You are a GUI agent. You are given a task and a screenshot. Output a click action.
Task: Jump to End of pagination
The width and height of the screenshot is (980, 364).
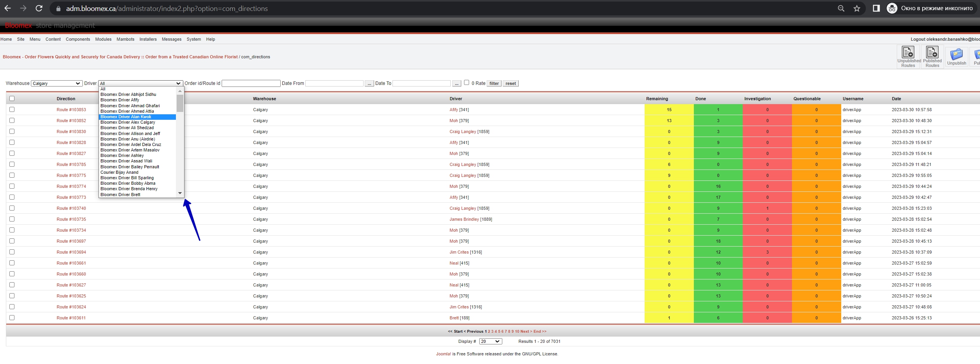(x=540, y=332)
